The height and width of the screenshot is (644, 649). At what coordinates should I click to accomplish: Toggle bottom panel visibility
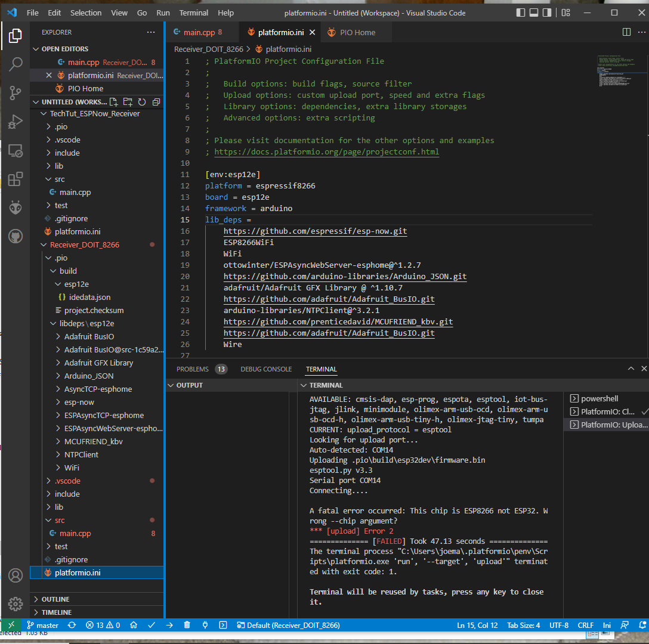click(x=534, y=13)
